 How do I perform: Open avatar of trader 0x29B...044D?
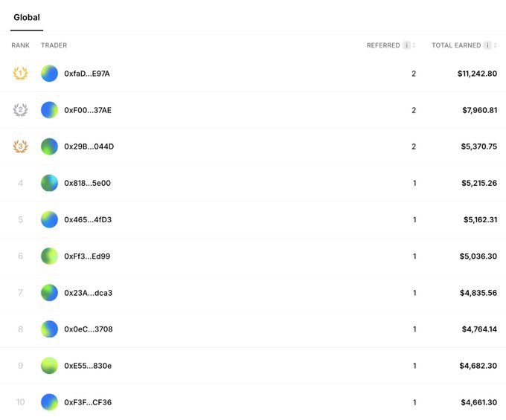point(49,146)
